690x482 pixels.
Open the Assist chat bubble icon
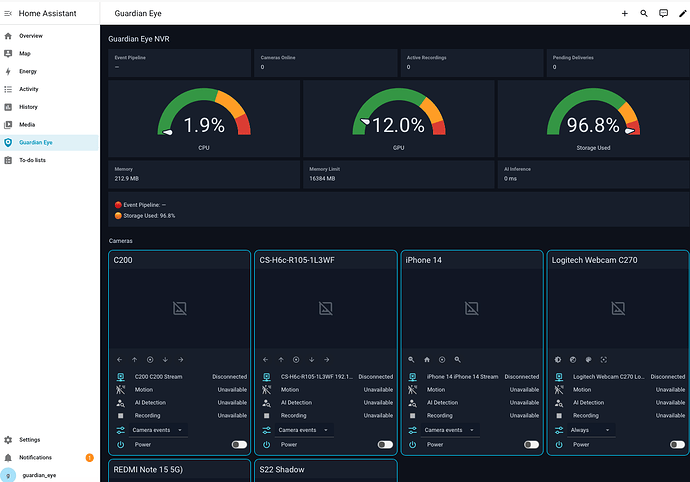point(663,14)
